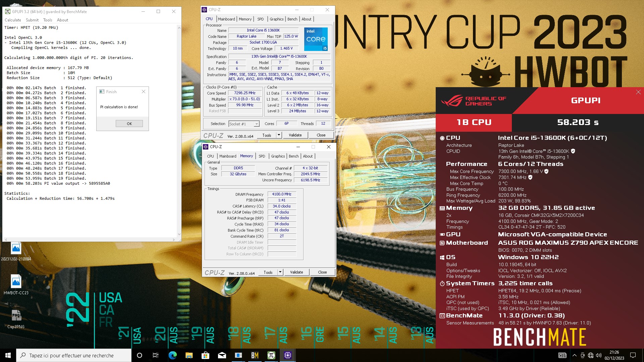Click the Intel Core logo in CPU-Z
The height and width of the screenshot is (362, 644).
pyautogui.click(x=316, y=39)
